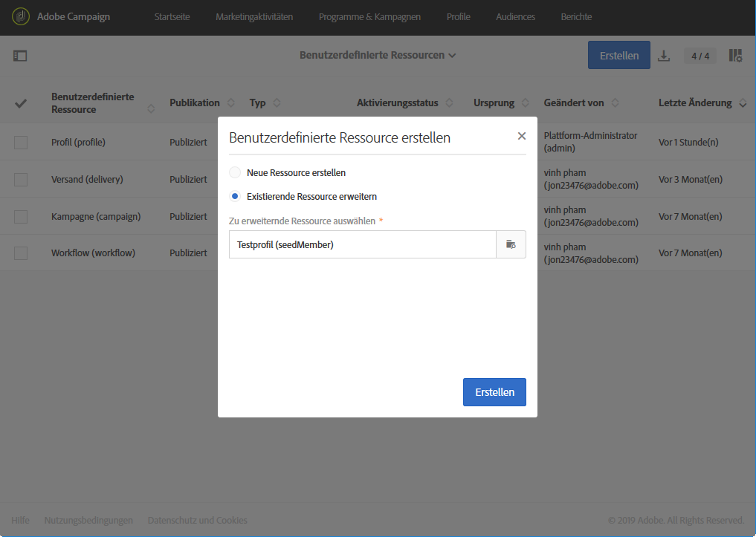
Task: Open the Audiences menu
Action: (515, 17)
